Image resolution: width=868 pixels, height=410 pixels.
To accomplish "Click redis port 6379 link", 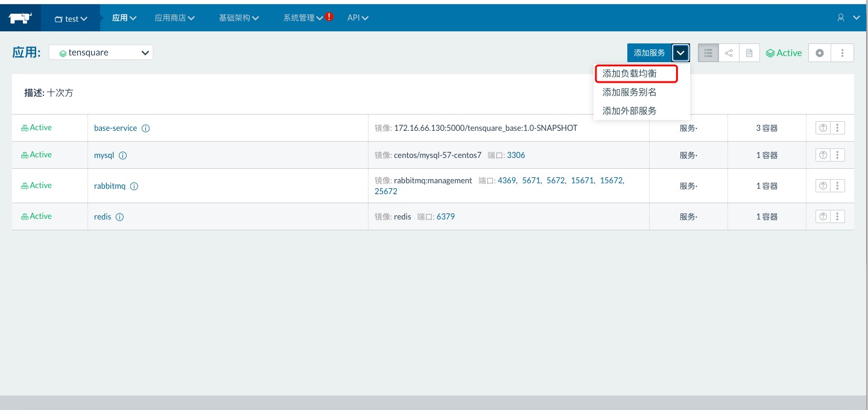I will (446, 216).
